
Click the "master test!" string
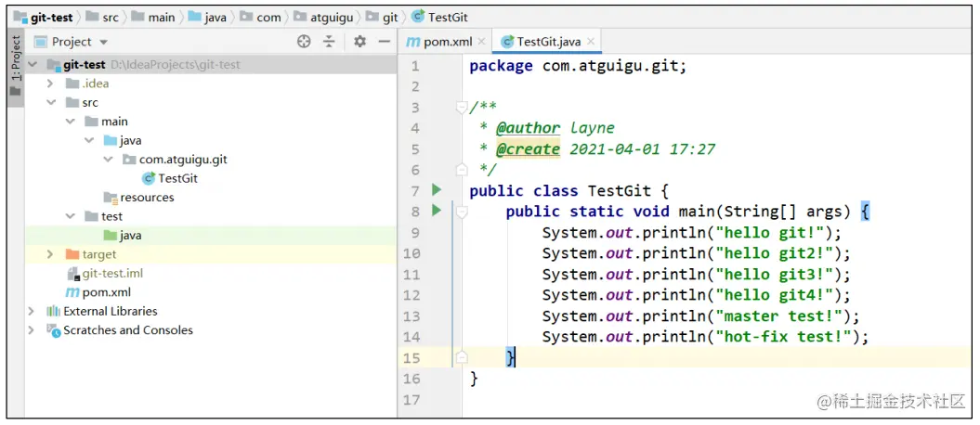[x=779, y=316]
